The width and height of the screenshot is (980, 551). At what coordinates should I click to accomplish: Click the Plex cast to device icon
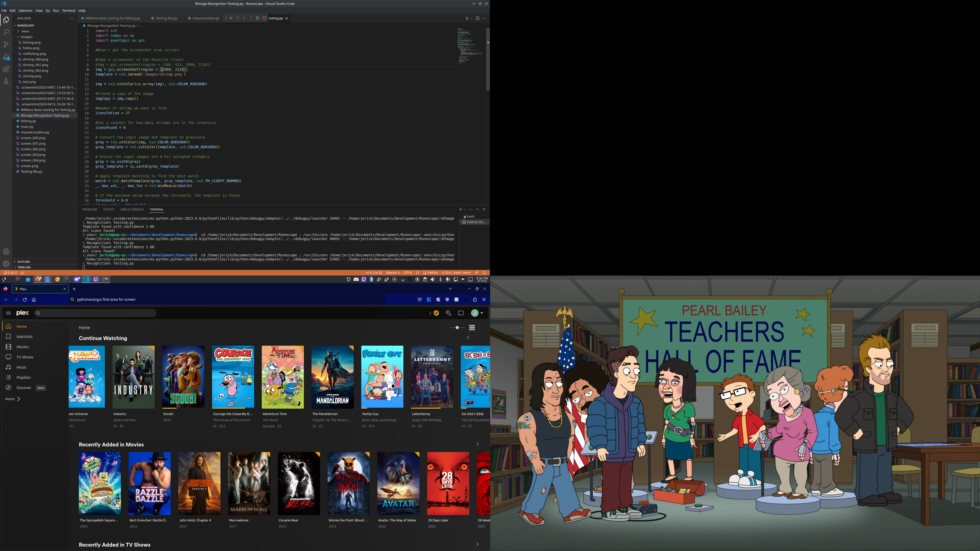(x=461, y=313)
